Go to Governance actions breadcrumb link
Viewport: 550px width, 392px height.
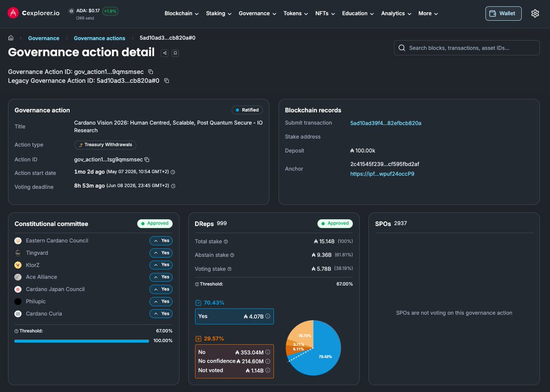coord(99,38)
